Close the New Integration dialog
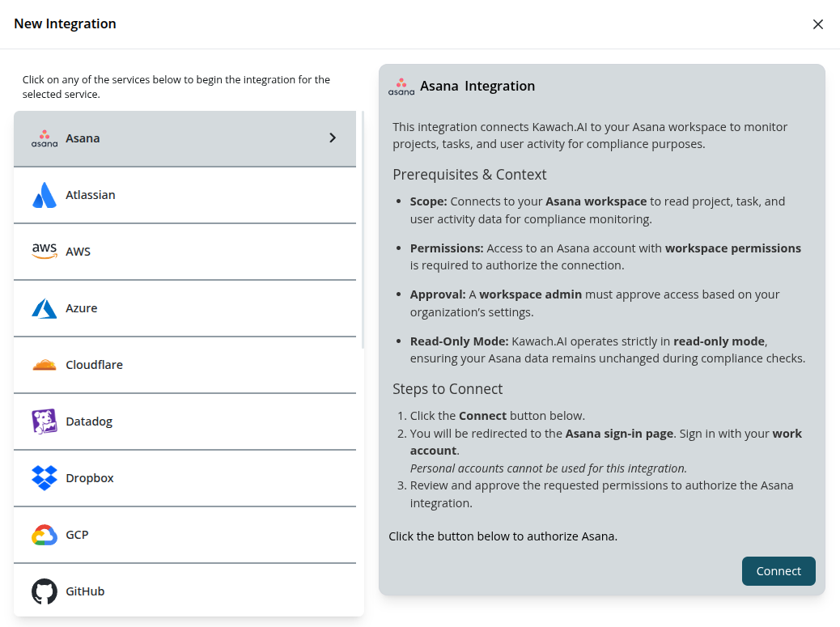This screenshot has width=840, height=627. (x=817, y=24)
